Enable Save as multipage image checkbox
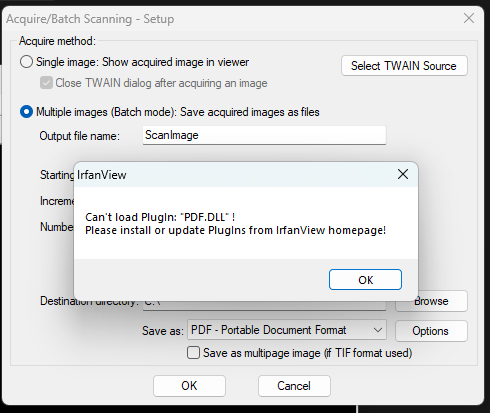This screenshot has width=490, height=413. [x=193, y=353]
